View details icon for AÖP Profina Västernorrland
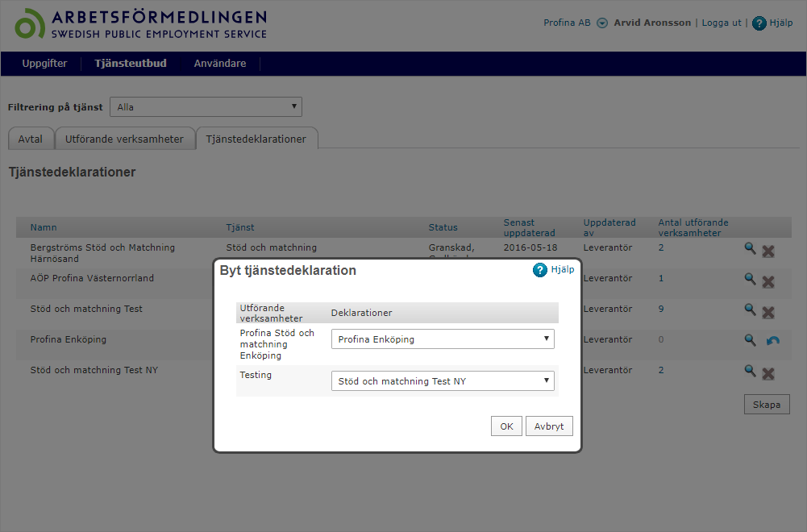The height and width of the screenshot is (532, 807). (750, 280)
